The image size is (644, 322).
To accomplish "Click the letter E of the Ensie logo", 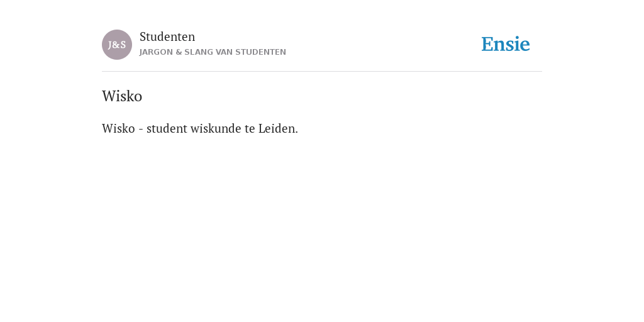I will point(487,45).
